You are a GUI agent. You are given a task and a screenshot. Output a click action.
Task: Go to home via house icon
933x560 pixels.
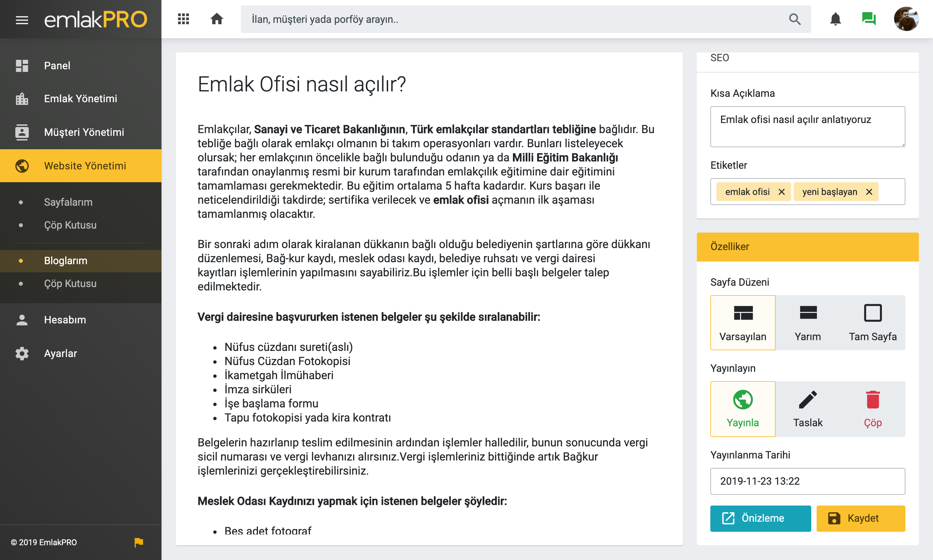click(217, 19)
